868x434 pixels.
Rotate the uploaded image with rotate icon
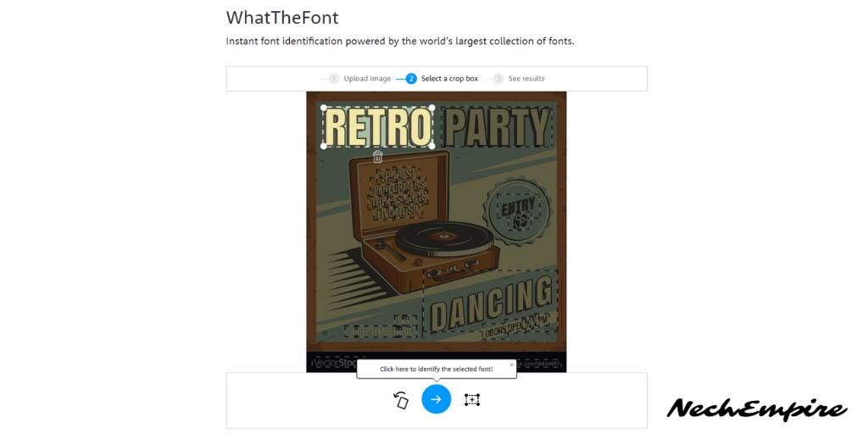(401, 400)
